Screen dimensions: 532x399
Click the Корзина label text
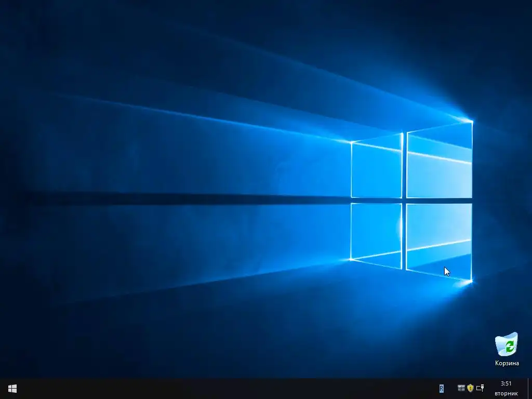(507, 363)
